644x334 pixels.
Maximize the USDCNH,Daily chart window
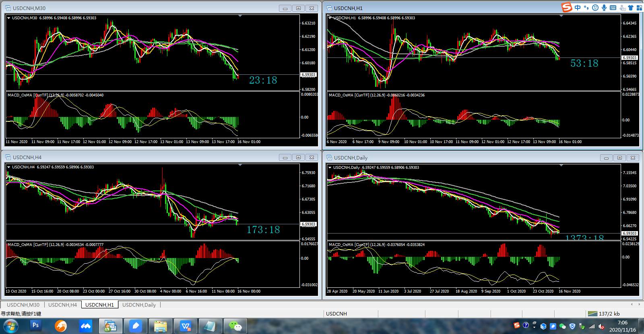coord(620,158)
